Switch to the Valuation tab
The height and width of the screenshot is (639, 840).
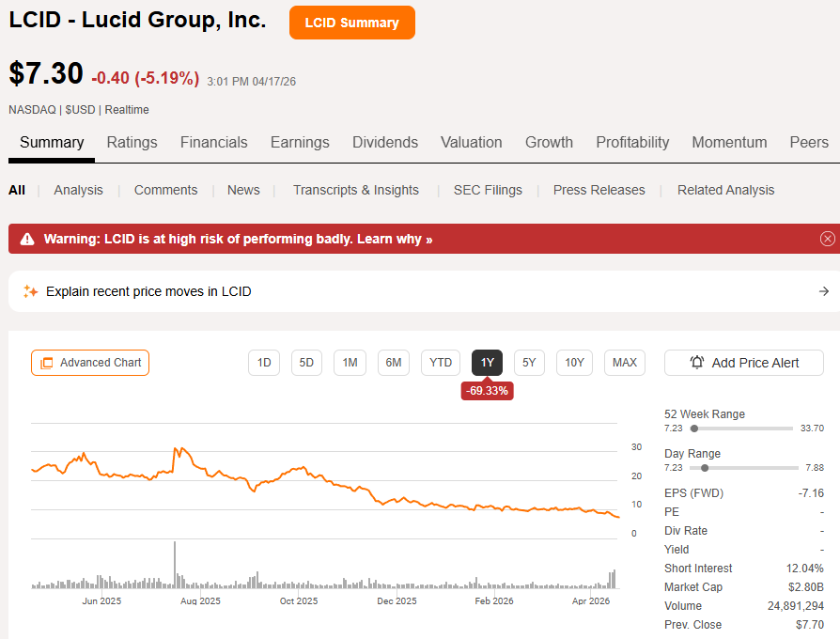[472, 143]
